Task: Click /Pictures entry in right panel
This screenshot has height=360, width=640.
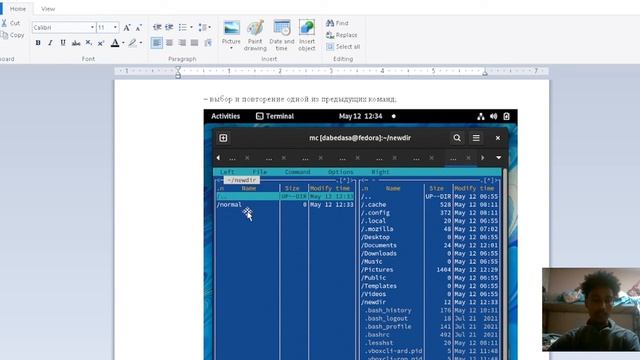Action: coord(377,270)
